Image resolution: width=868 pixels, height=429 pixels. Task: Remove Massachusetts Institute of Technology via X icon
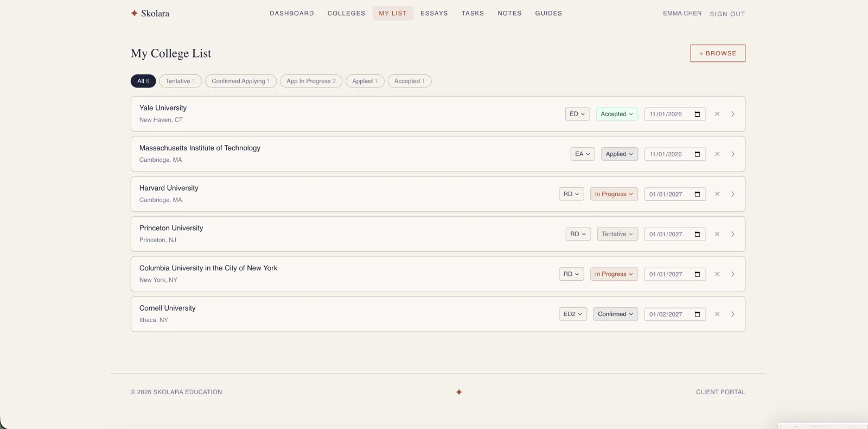pyautogui.click(x=717, y=154)
